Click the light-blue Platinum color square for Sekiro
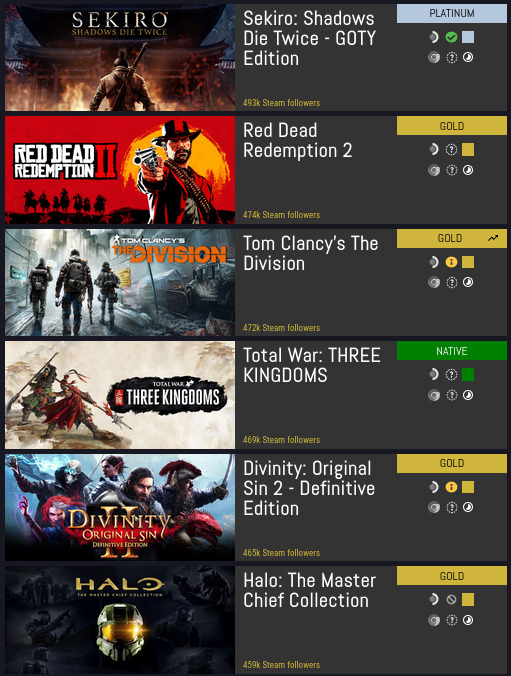 pos(468,37)
